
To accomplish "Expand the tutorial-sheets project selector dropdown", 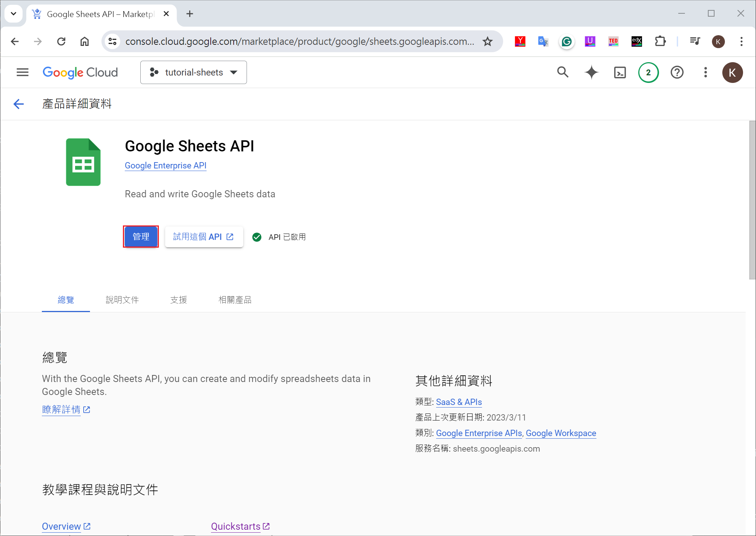I will point(193,72).
